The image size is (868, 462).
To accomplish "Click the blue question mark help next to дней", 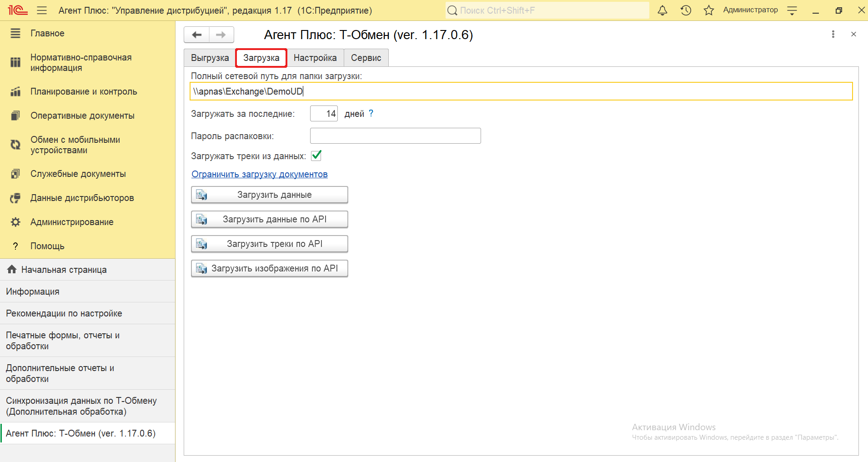I will click(371, 113).
